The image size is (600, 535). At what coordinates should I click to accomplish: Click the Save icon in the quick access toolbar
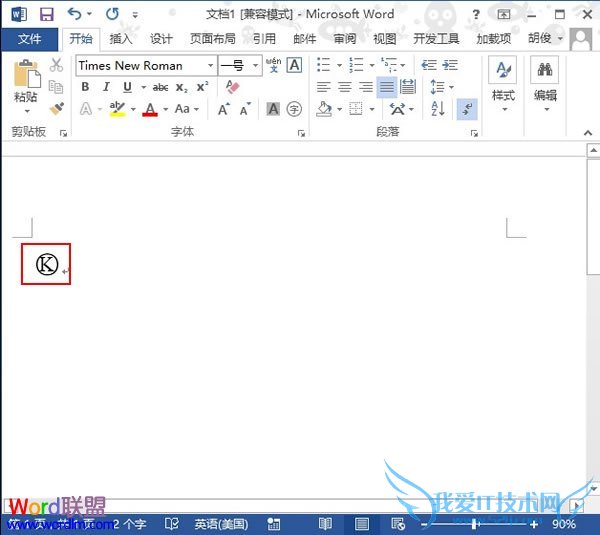tap(46, 14)
